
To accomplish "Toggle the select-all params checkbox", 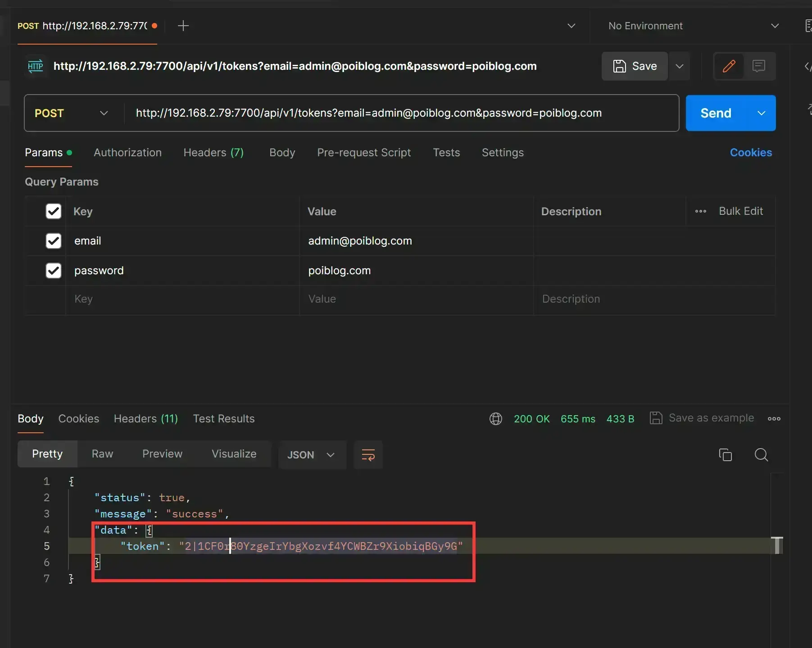I will 54,211.
